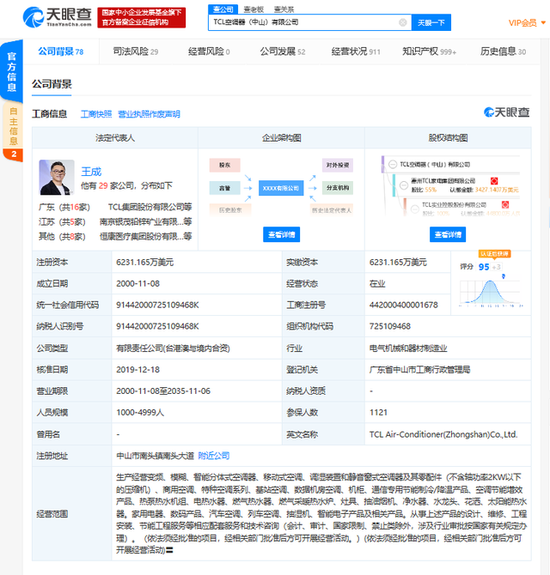Click the 参保人数 value 1121
The image size is (550, 575).
[378, 413]
